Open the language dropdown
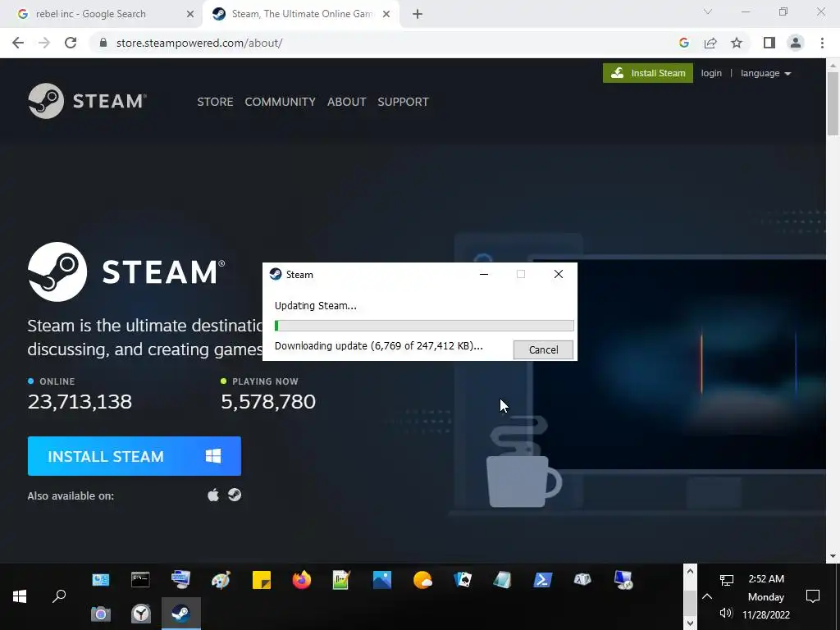 (x=765, y=73)
